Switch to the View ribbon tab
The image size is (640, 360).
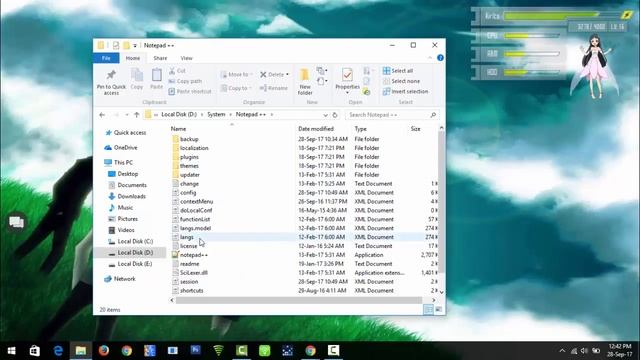click(187, 58)
